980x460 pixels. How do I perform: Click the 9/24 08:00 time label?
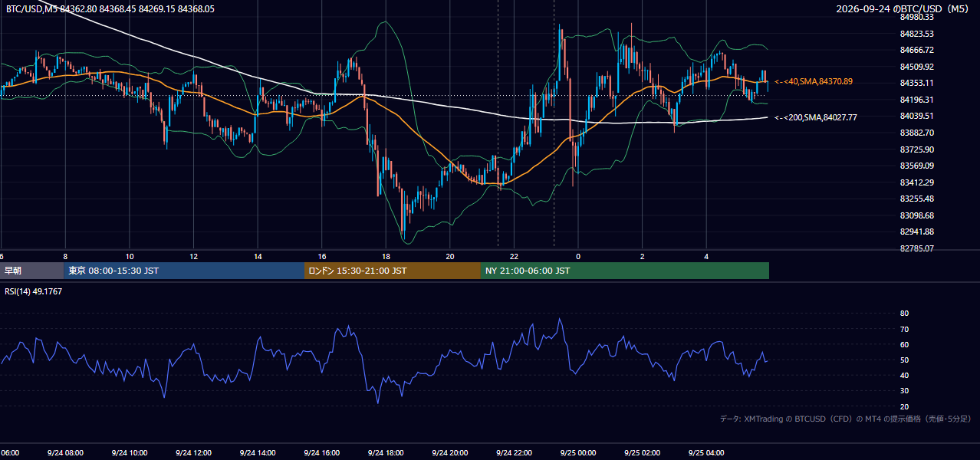click(x=65, y=453)
